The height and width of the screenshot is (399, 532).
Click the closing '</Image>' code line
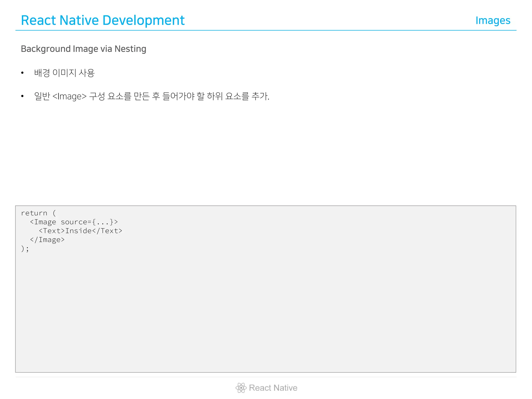click(47, 240)
